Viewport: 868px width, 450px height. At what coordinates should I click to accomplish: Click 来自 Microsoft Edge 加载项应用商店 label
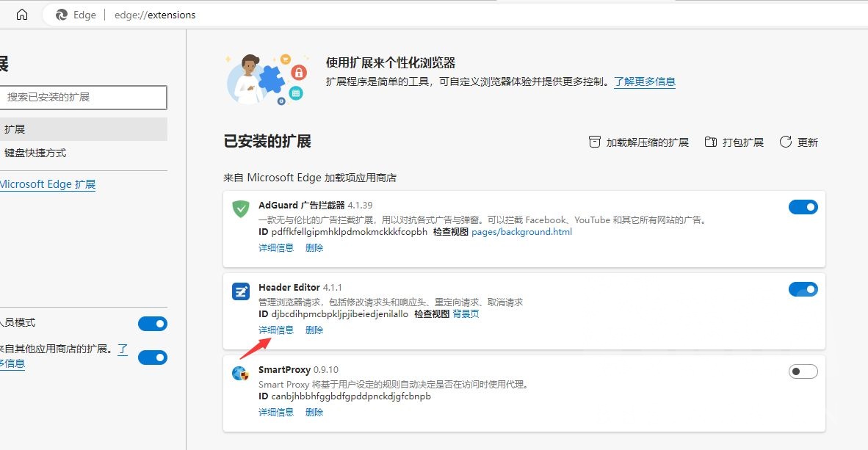pos(310,178)
